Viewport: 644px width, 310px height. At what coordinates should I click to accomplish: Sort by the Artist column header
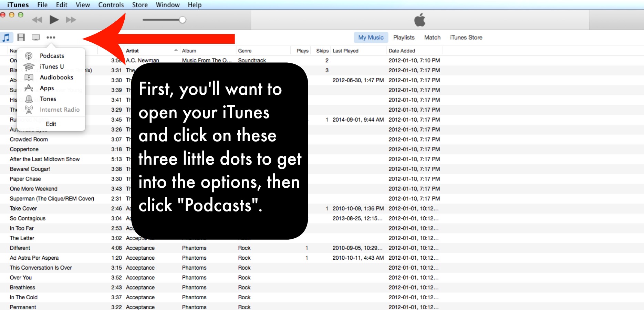tap(152, 51)
